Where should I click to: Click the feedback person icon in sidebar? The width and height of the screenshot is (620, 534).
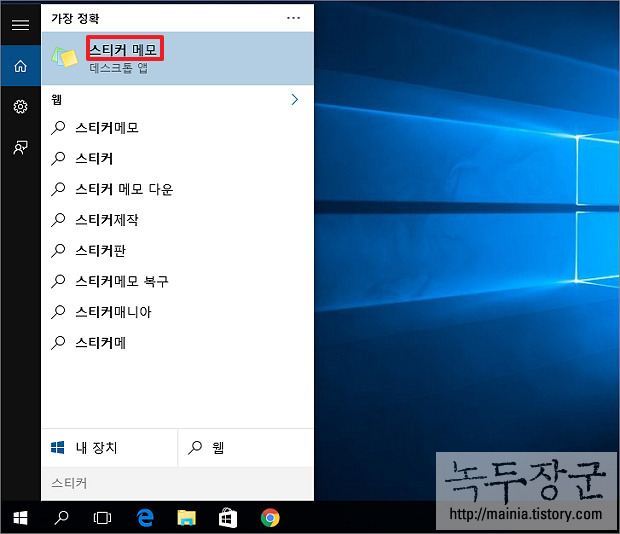[x=21, y=147]
